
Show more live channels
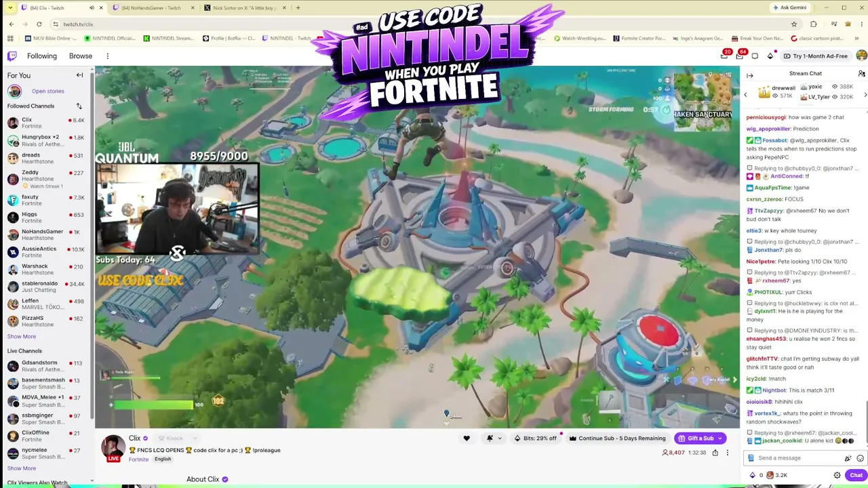pyautogui.click(x=22, y=468)
